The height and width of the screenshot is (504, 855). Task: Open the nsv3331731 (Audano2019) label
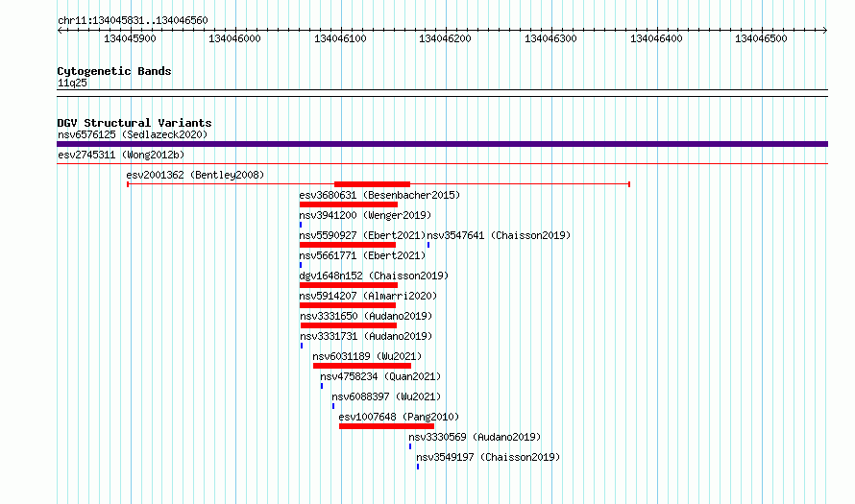366,336
